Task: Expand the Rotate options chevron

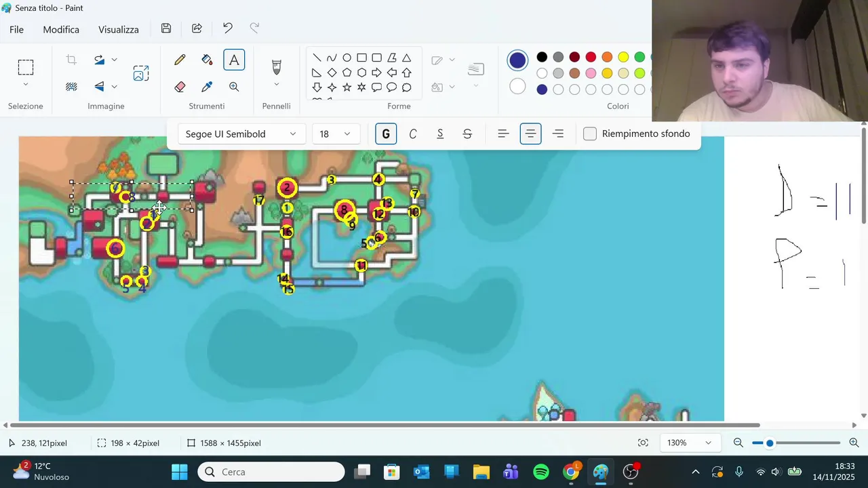Action: [114, 60]
